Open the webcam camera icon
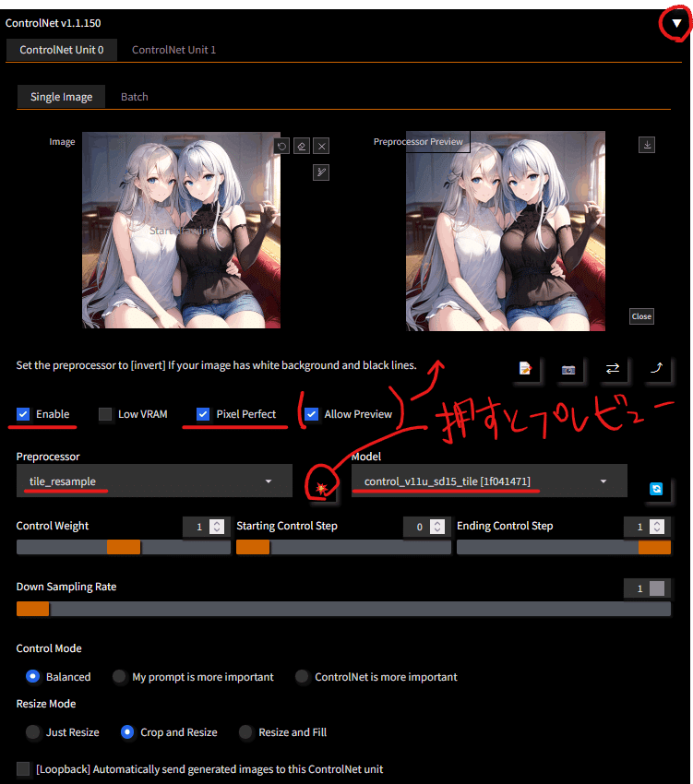This screenshot has width=693, height=784. (x=568, y=370)
